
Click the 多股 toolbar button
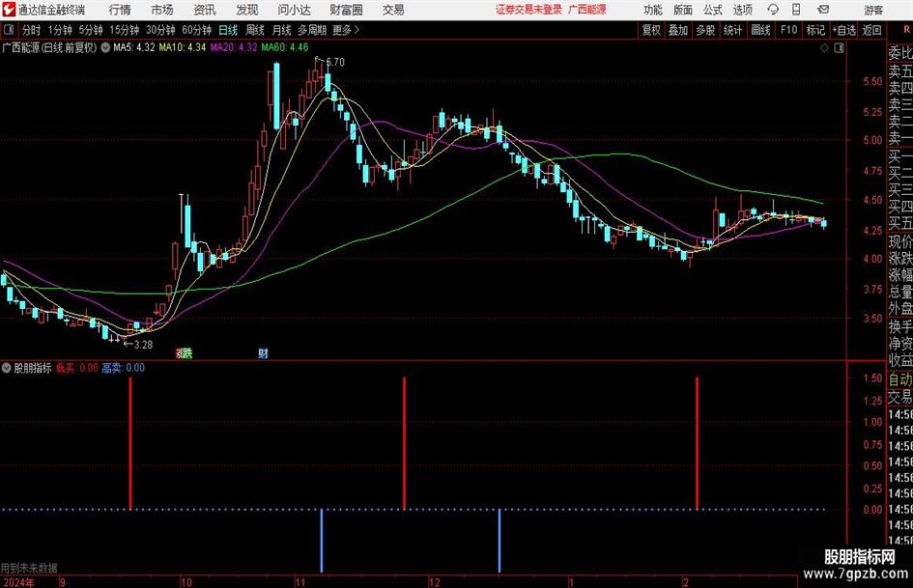coord(705,30)
